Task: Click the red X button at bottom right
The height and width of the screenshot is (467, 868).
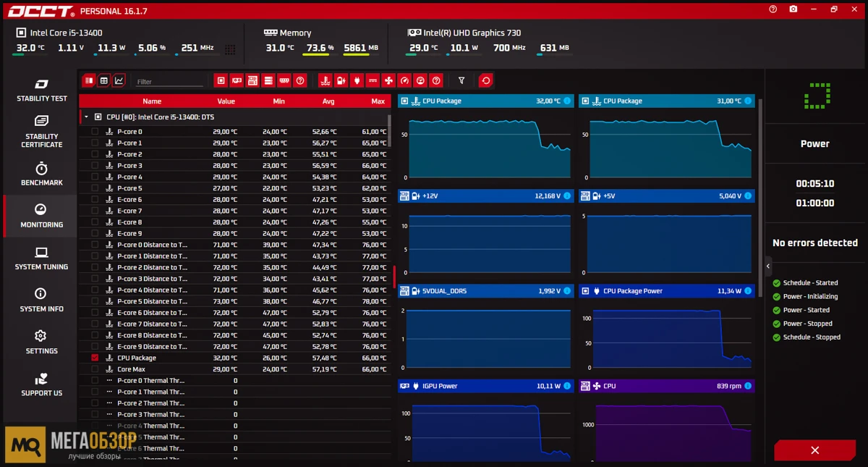Action: 814,450
